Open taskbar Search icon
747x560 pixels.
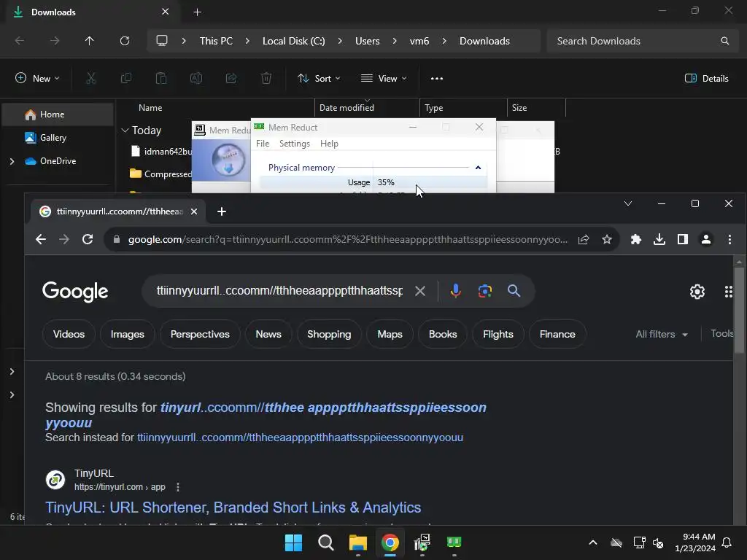[x=326, y=542]
